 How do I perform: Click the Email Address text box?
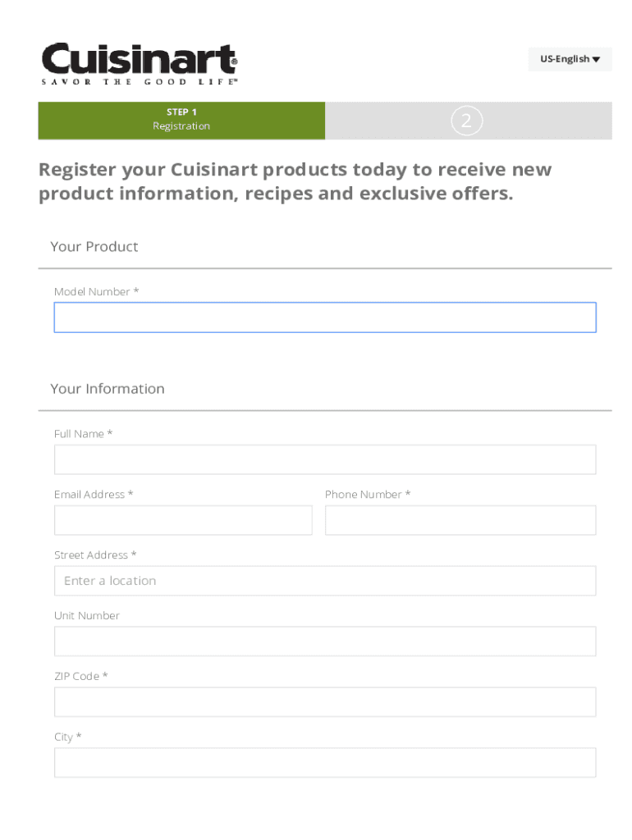[183, 520]
